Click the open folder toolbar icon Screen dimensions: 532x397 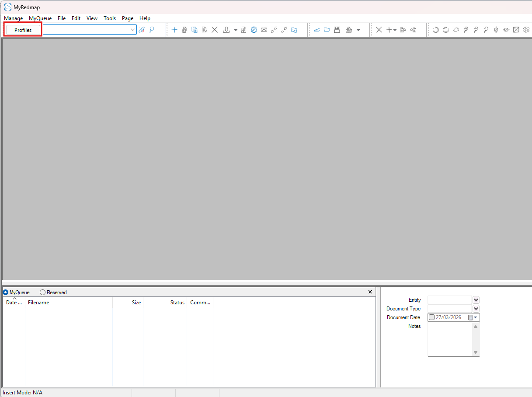point(327,30)
